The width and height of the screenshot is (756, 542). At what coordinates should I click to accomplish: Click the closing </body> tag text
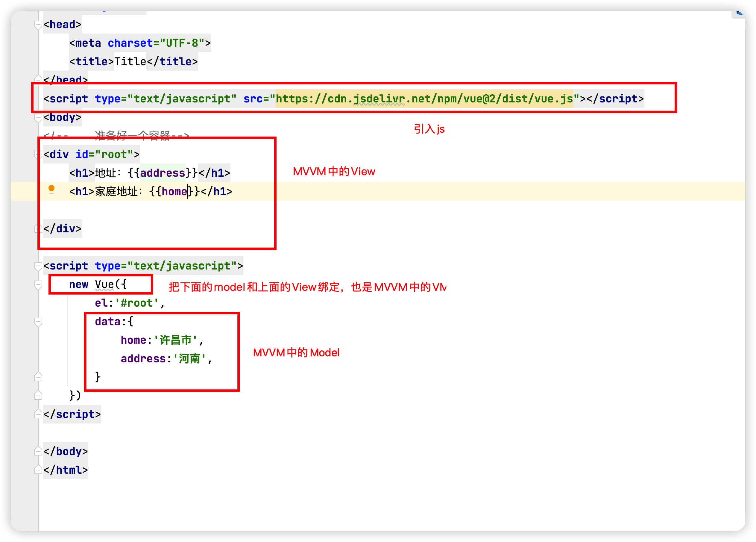point(66,451)
